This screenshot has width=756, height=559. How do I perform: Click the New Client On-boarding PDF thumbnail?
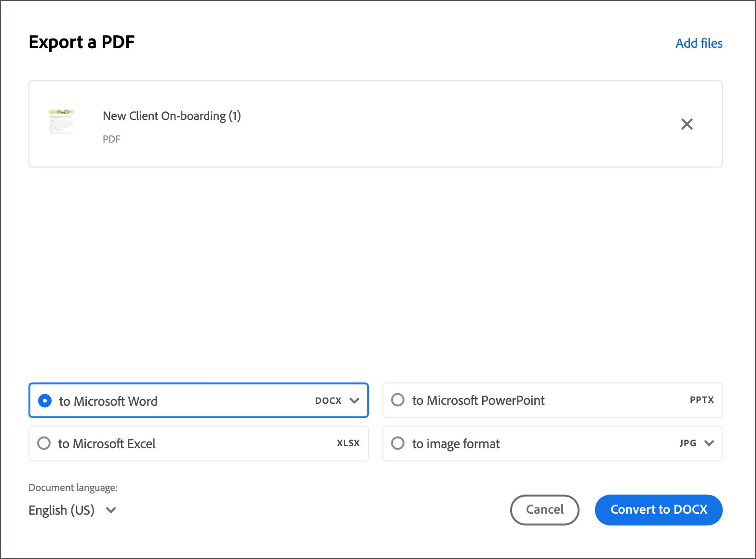(61, 122)
